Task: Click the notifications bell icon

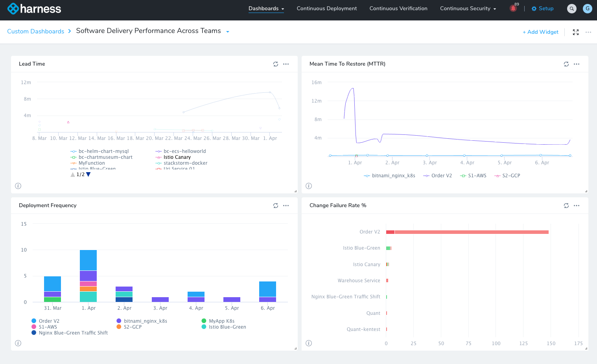Action: [x=513, y=8]
